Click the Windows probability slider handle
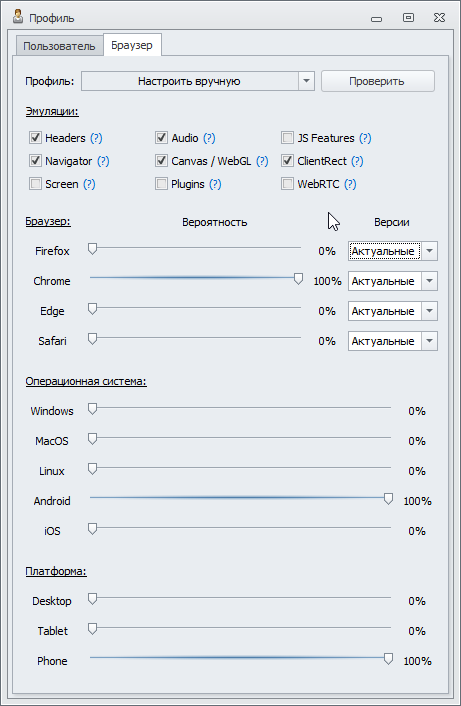The width and height of the screenshot is (461, 706). pos(92,409)
